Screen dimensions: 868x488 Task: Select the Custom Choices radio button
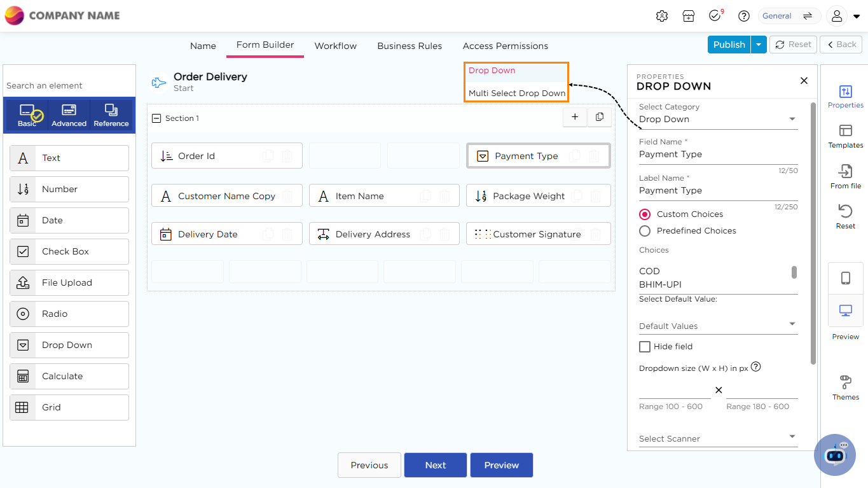point(645,214)
